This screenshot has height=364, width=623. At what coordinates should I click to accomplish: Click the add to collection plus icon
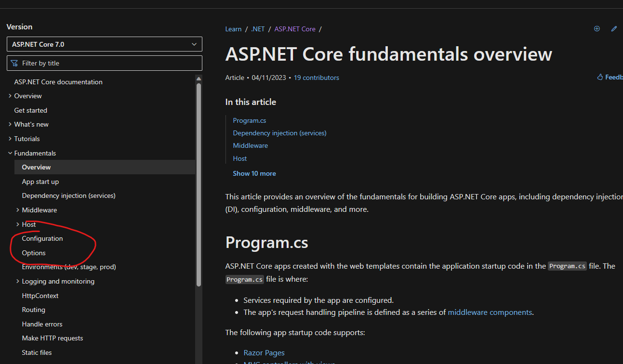pyautogui.click(x=597, y=29)
